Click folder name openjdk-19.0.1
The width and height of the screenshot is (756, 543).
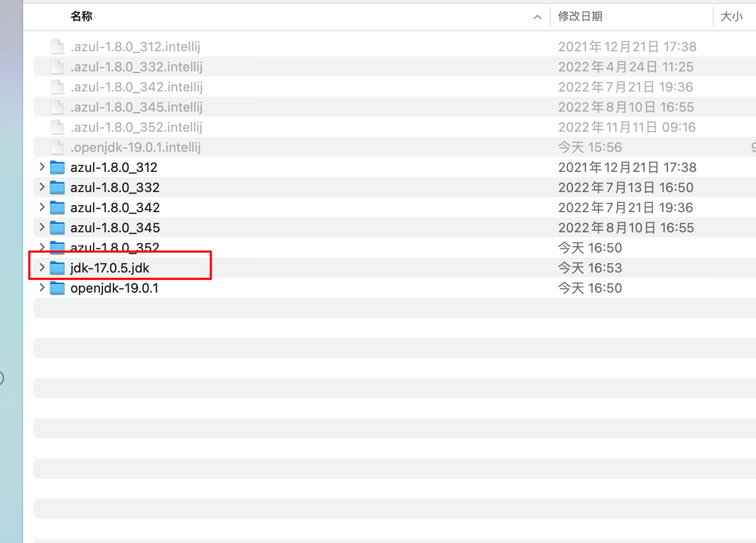(x=115, y=288)
